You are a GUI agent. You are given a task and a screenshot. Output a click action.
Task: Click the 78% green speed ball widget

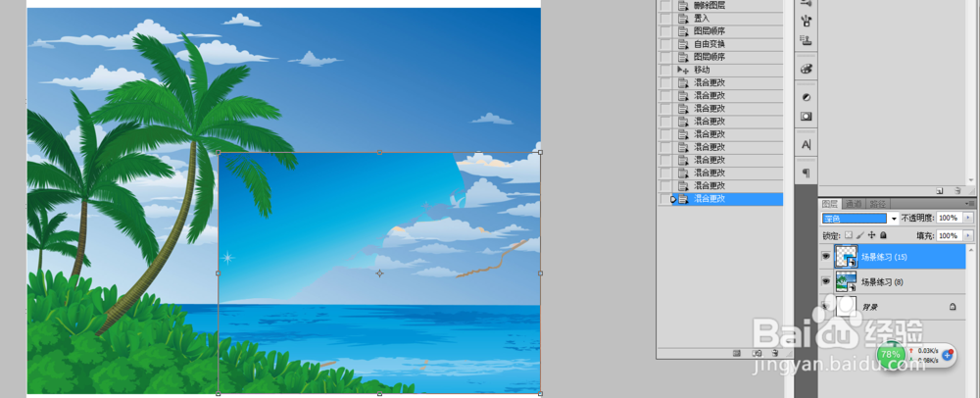[891, 354]
